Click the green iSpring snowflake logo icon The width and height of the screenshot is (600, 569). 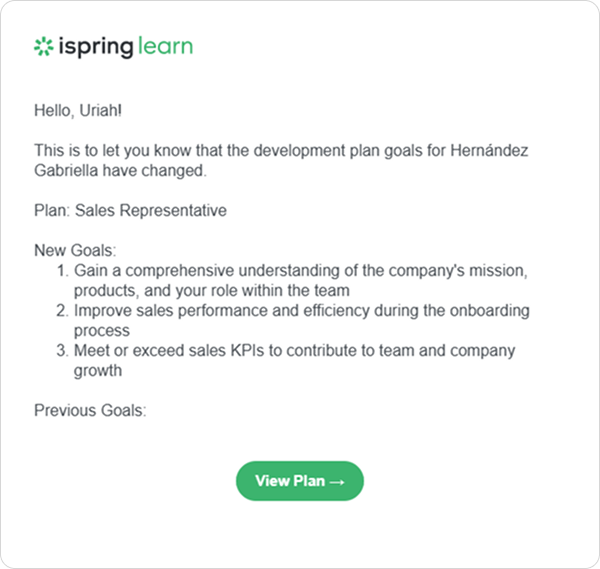point(44,47)
